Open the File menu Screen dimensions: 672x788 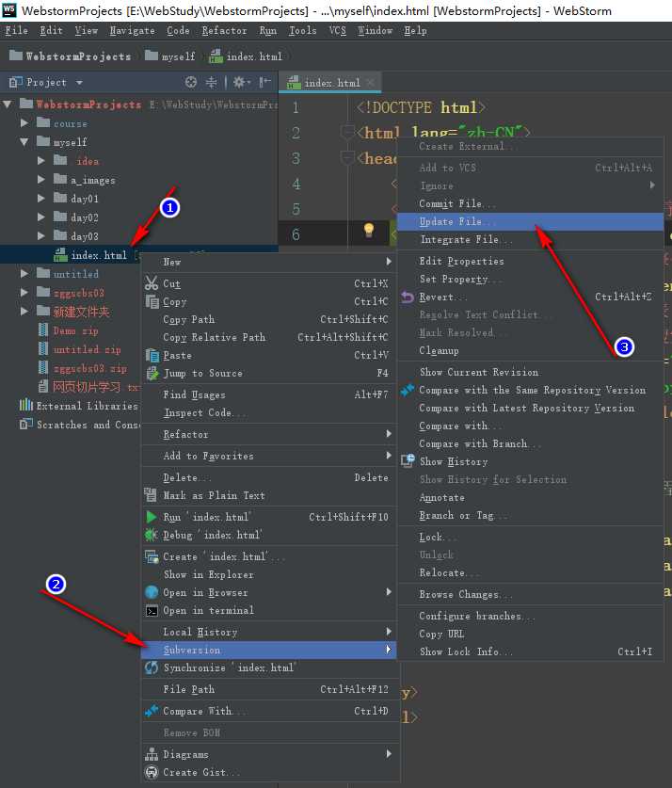(17, 31)
